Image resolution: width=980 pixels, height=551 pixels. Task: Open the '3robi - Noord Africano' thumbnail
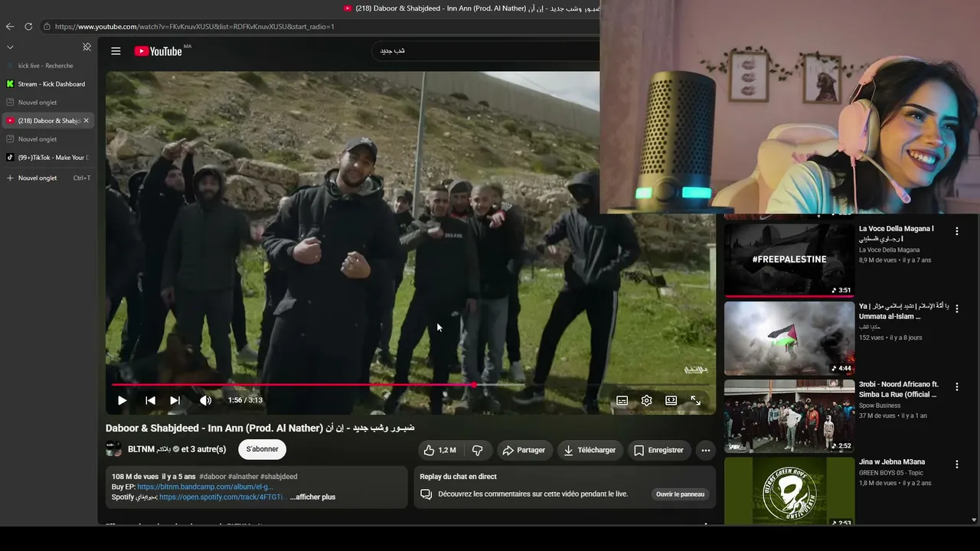789,416
